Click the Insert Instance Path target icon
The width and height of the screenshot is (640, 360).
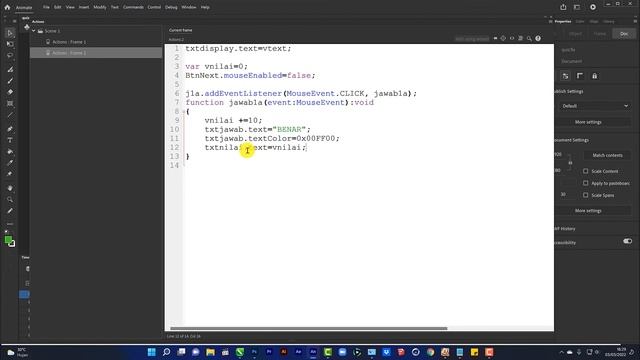[x=503, y=38]
